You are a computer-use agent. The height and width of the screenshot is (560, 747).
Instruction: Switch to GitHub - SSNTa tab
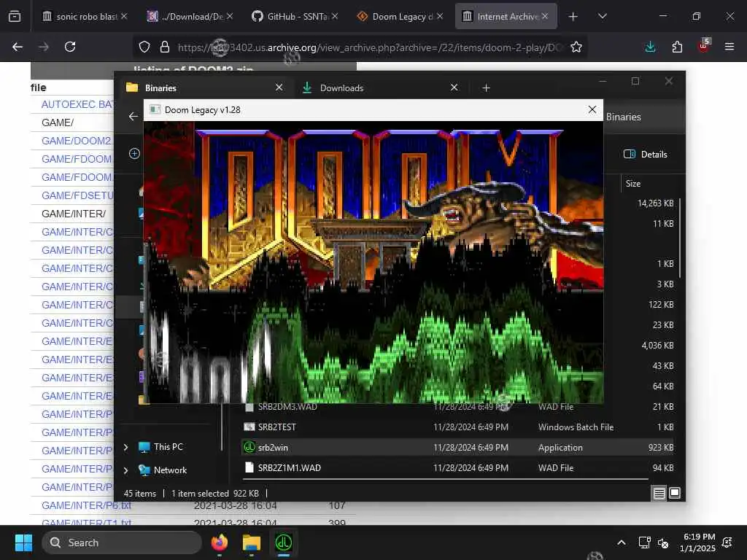295,17
